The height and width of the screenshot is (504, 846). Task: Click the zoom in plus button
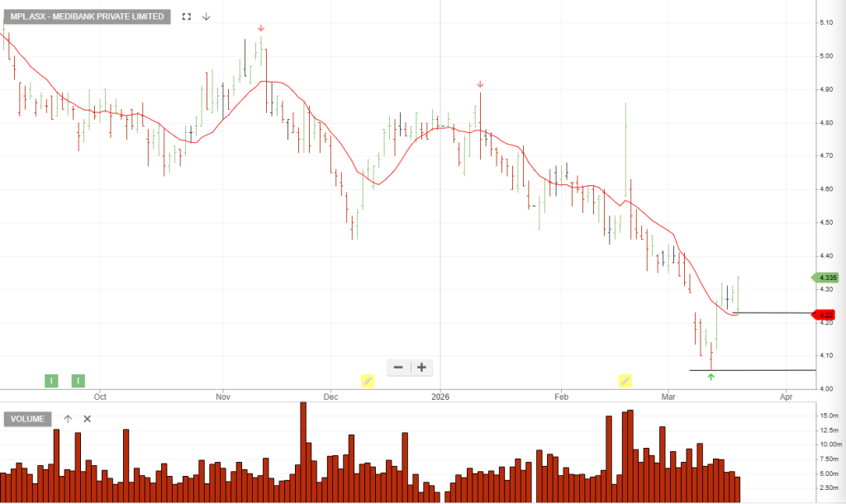[421, 367]
